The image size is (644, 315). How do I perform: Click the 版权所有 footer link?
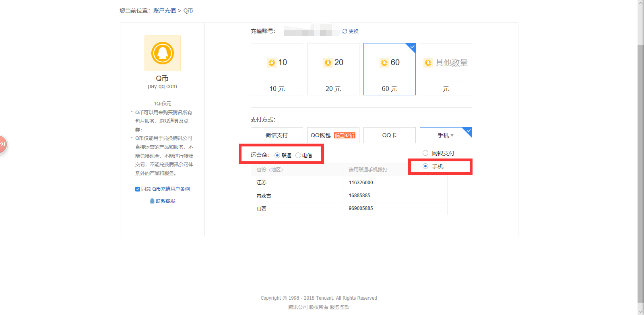tap(319, 307)
